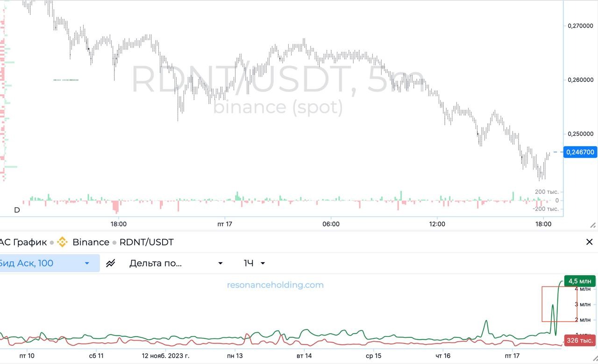
Task: Click the ср 15 date label
Action: pyautogui.click(x=373, y=356)
